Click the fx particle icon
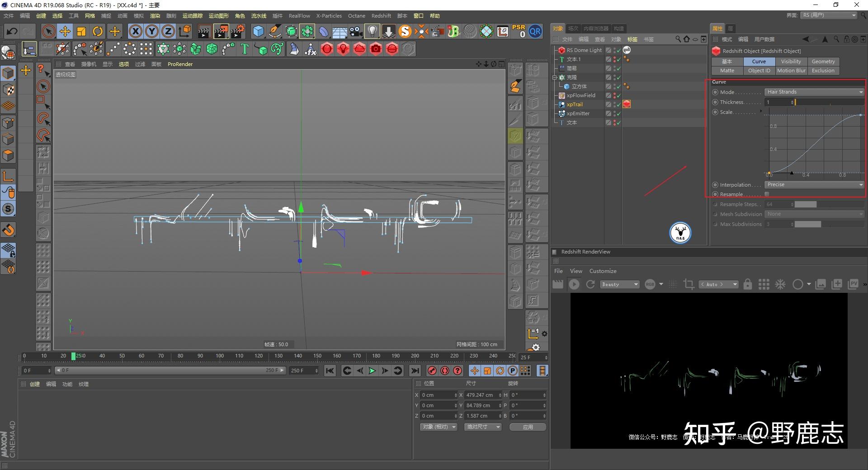The height and width of the screenshot is (470, 868). pyautogui.click(x=311, y=49)
